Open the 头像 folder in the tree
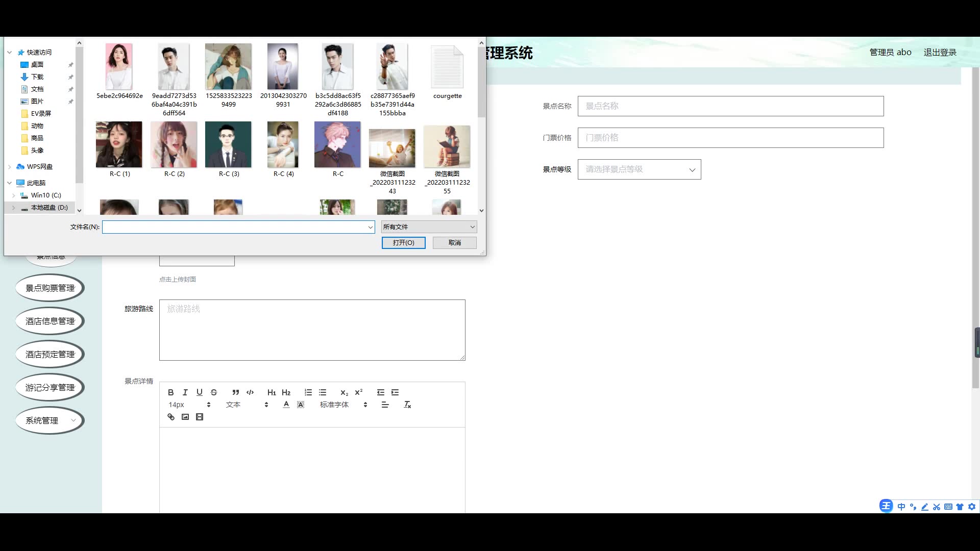The height and width of the screenshot is (551, 980). 37,150
